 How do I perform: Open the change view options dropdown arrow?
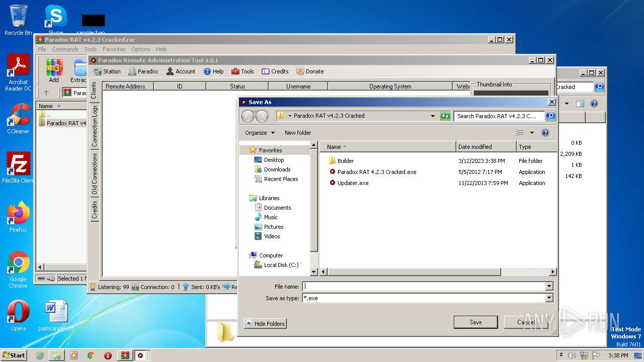pyautogui.click(x=532, y=133)
